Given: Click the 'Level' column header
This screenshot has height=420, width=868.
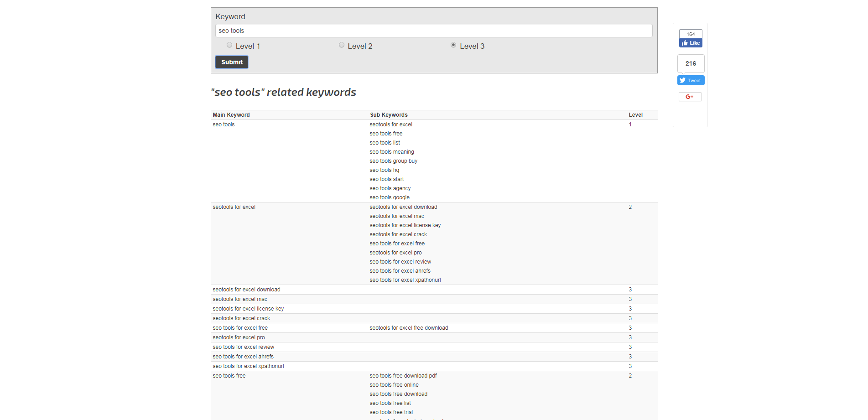Looking at the screenshot, I should click(x=635, y=115).
